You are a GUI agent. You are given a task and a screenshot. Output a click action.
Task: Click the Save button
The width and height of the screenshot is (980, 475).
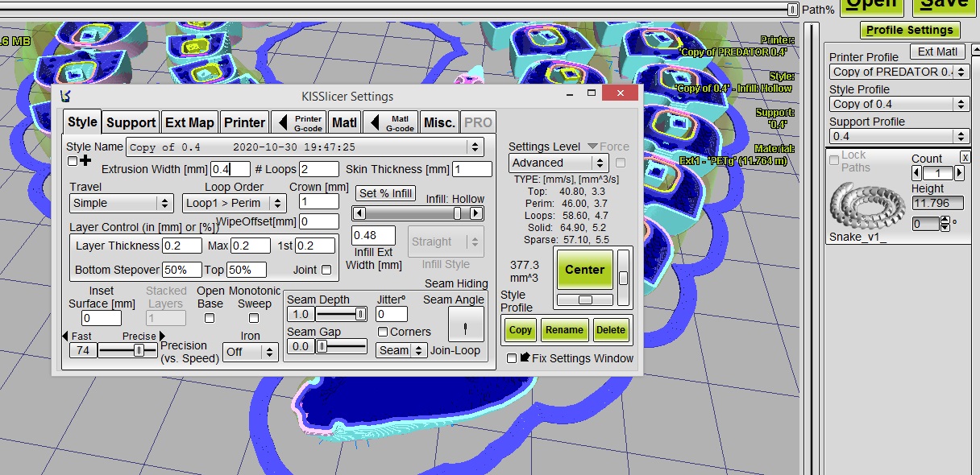tap(944, 6)
